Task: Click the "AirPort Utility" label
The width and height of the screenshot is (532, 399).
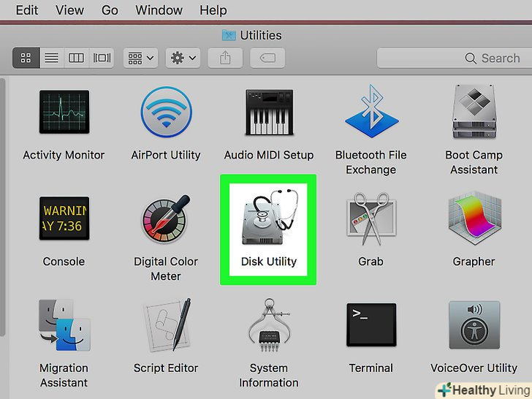Action: click(166, 155)
